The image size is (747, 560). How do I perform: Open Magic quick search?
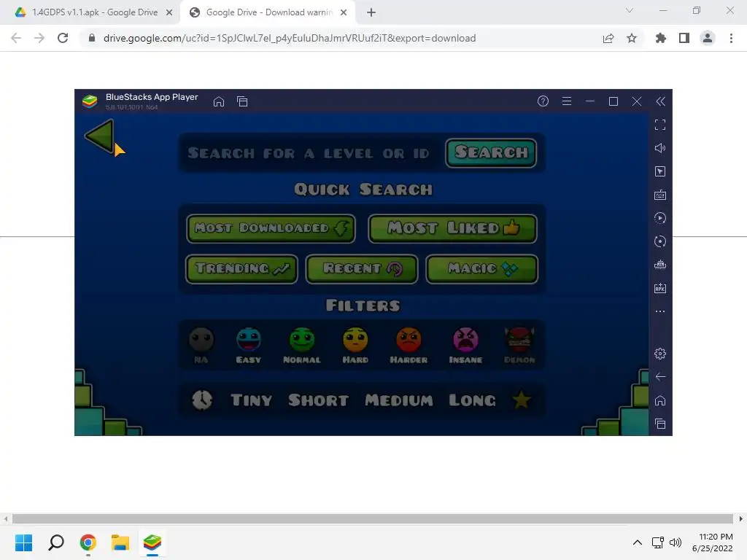[481, 269]
